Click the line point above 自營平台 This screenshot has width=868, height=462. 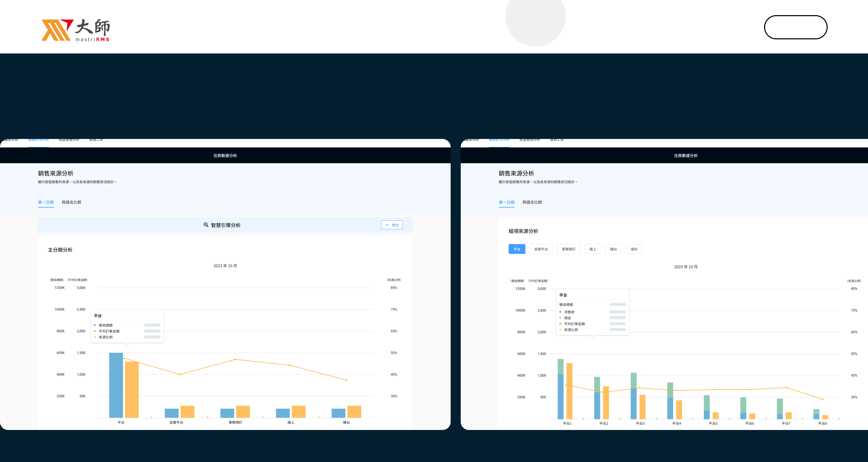[x=180, y=374]
